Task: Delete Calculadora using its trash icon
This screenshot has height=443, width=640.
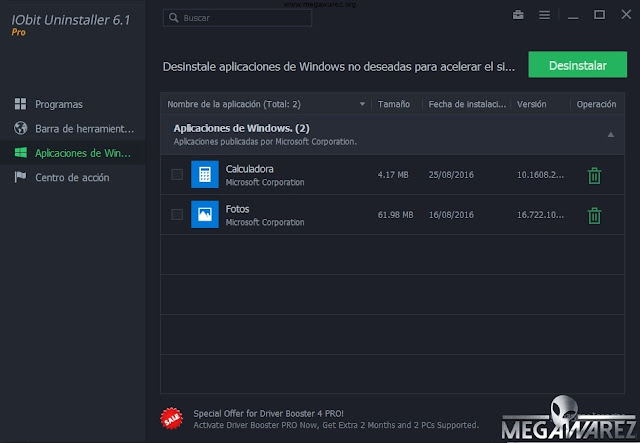Action: click(x=594, y=176)
